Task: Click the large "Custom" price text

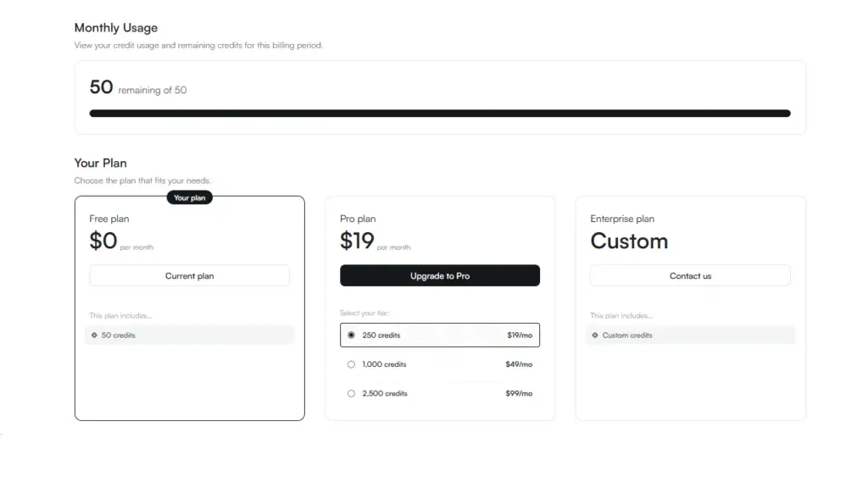Action: (x=629, y=241)
